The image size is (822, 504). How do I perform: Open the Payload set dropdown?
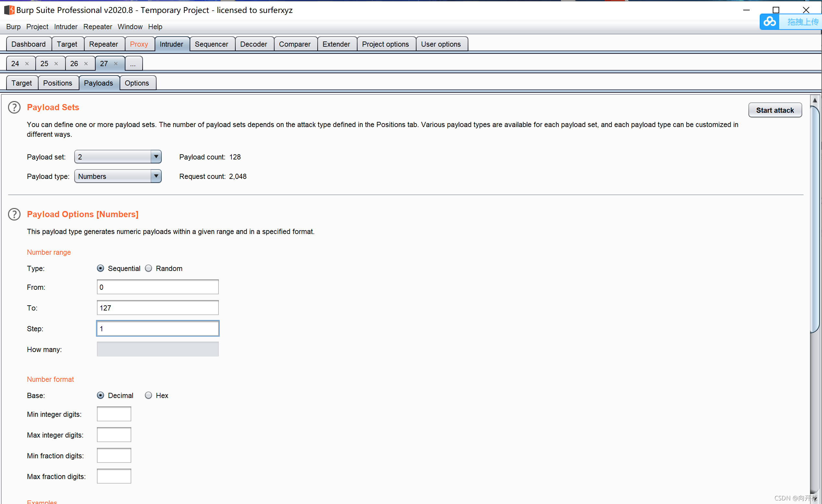(155, 157)
